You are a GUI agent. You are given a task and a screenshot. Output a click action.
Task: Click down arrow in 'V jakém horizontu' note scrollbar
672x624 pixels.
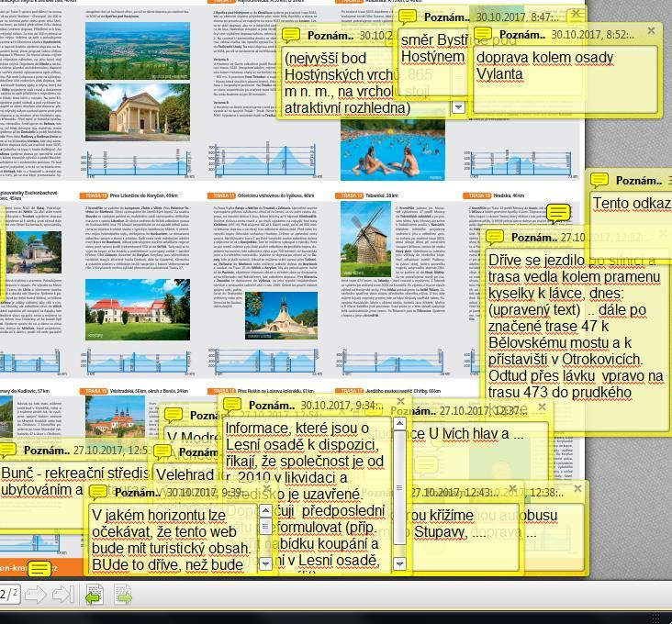point(265,563)
